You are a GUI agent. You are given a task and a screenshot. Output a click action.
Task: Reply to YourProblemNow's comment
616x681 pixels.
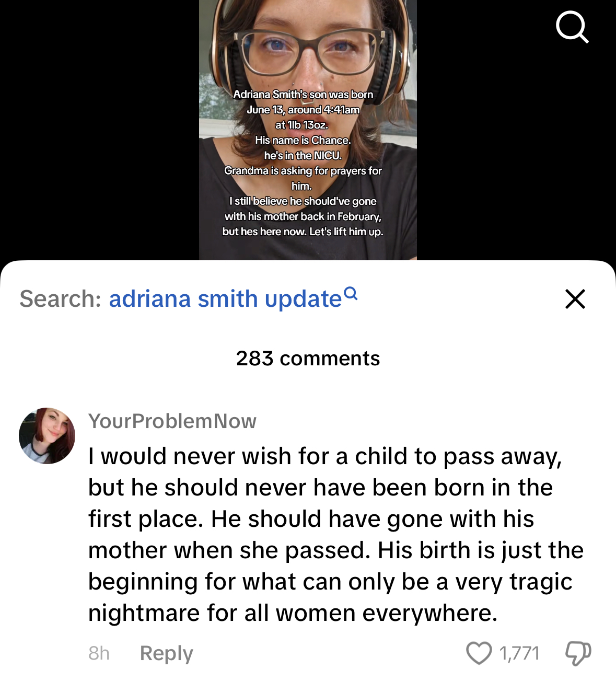(167, 653)
